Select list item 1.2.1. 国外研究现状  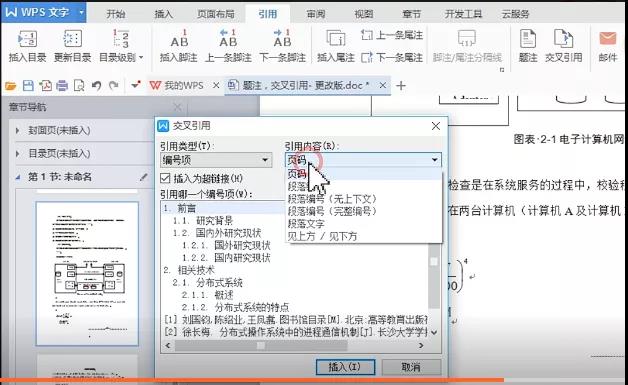(226, 245)
